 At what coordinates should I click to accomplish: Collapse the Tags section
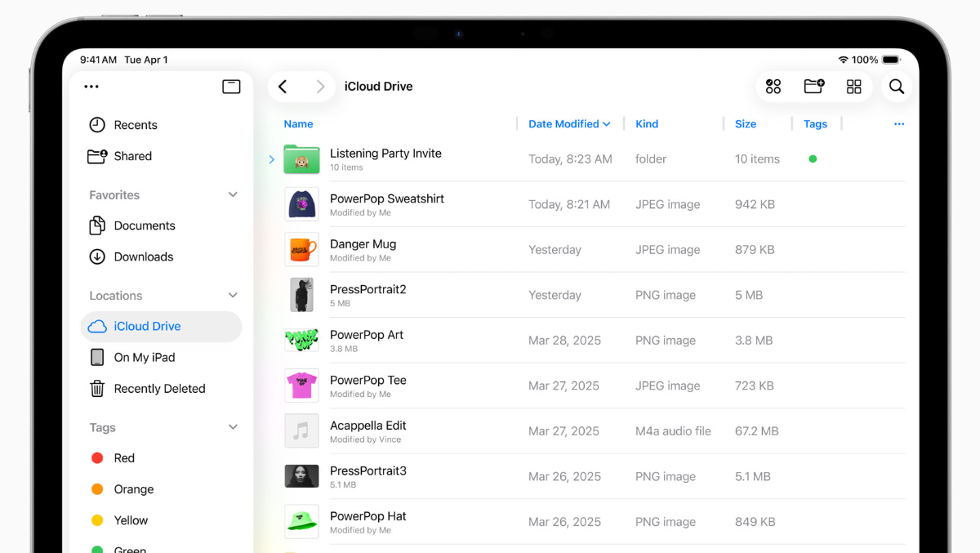pos(233,427)
